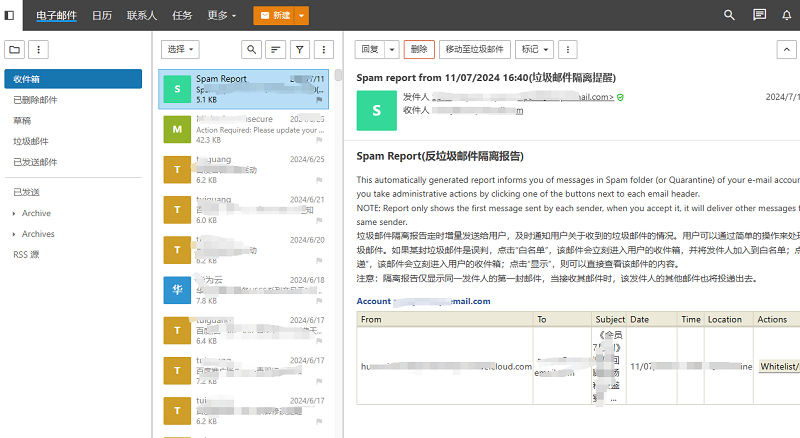Click the green S avatar in message header
The width and height of the screenshot is (800, 438).
click(377, 110)
